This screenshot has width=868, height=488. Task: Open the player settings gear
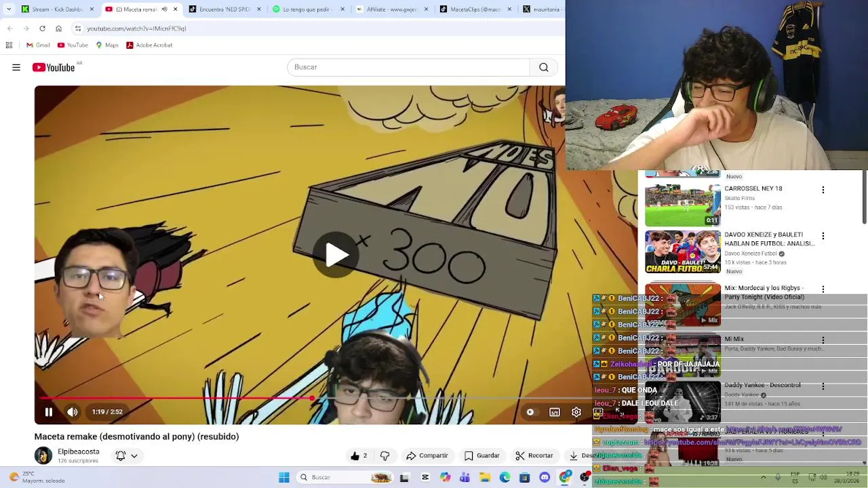pyautogui.click(x=576, y=412)
